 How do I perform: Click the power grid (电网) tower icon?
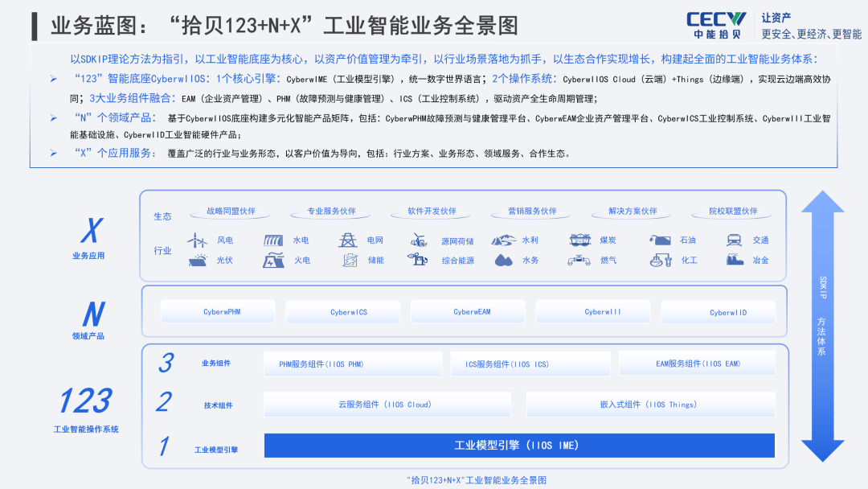click(x=348, y=240)
